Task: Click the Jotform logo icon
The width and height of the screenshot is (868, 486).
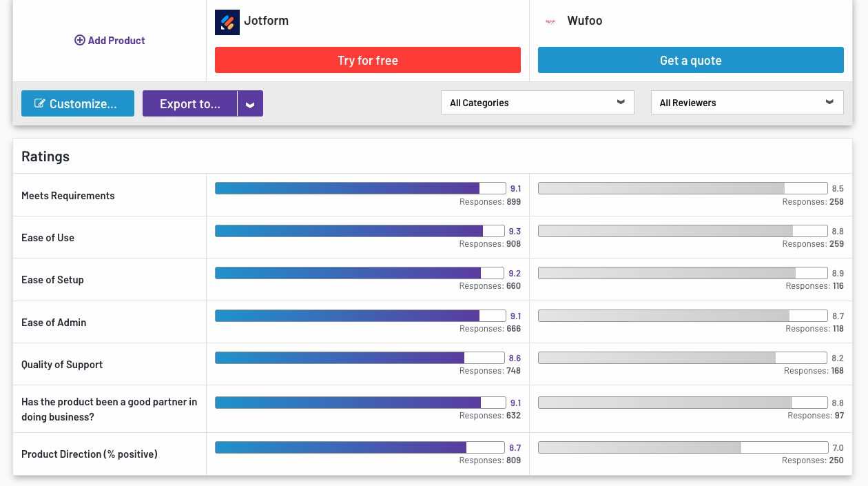Action: (227, 22)
